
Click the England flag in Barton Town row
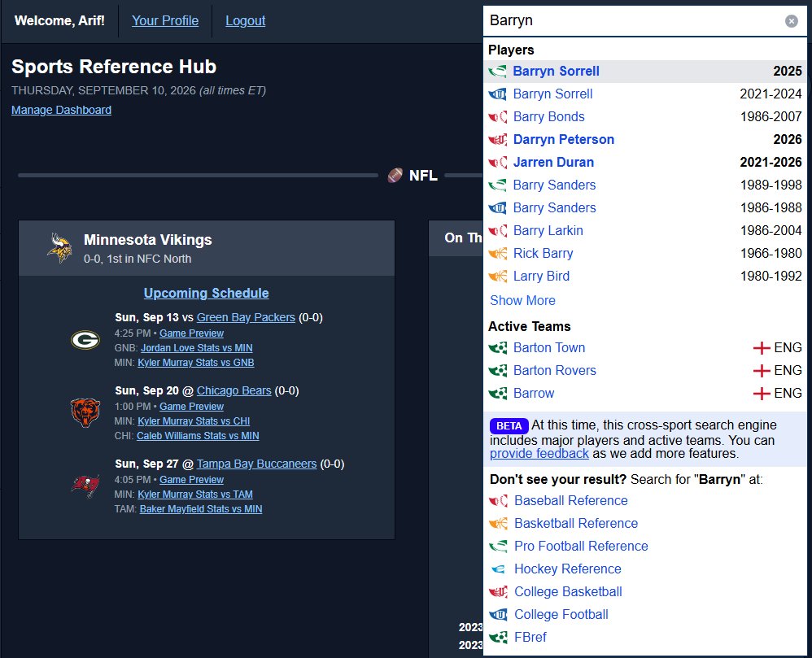[x=762, y=348]
